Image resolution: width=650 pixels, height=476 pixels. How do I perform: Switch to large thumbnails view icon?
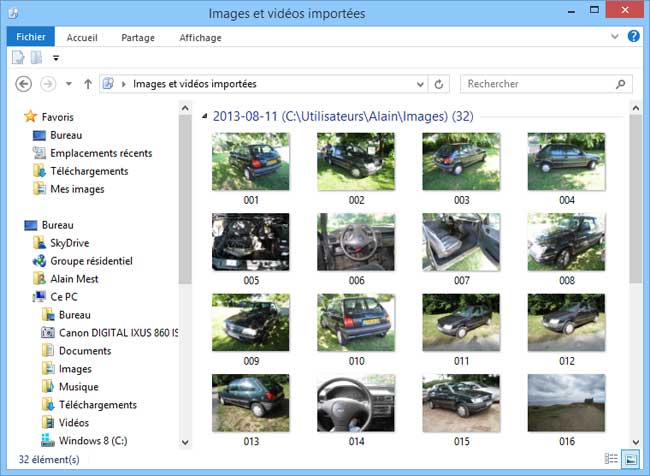[x=631, y=459]
